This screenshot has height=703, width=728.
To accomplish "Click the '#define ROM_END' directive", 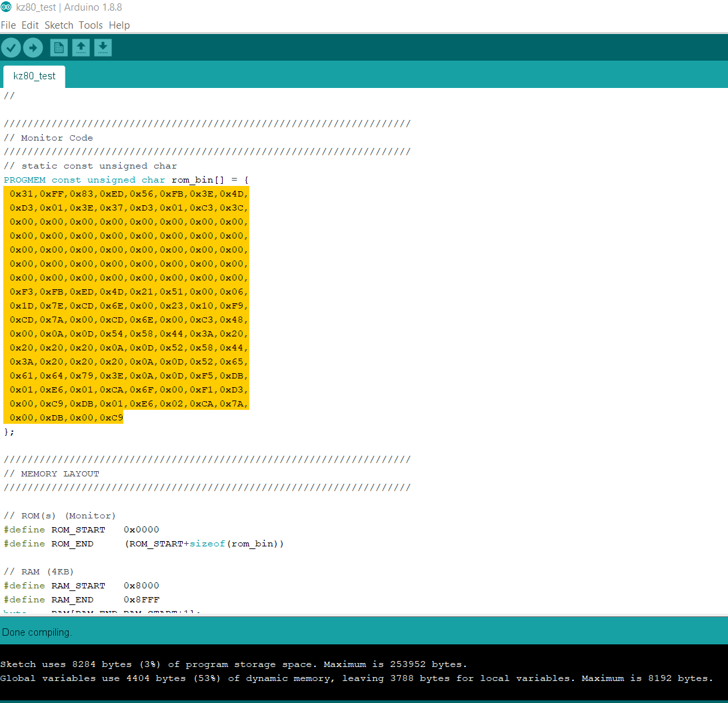I will point(49,543).
